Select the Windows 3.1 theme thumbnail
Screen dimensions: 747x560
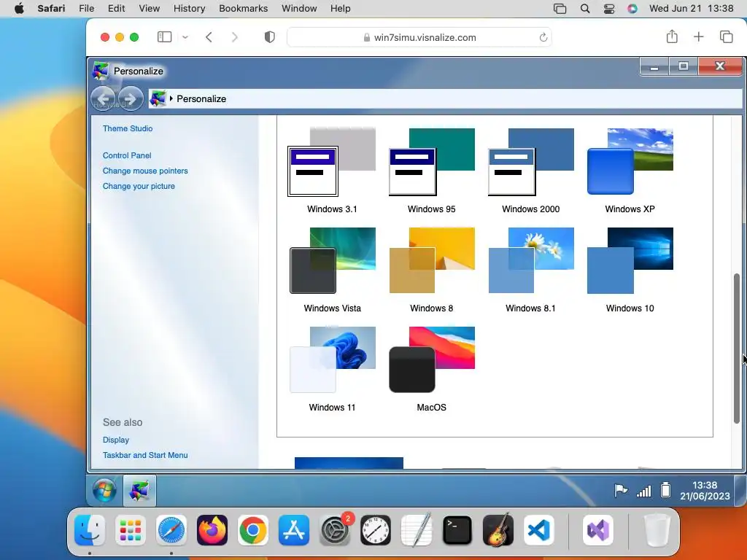tap(332, 162)
